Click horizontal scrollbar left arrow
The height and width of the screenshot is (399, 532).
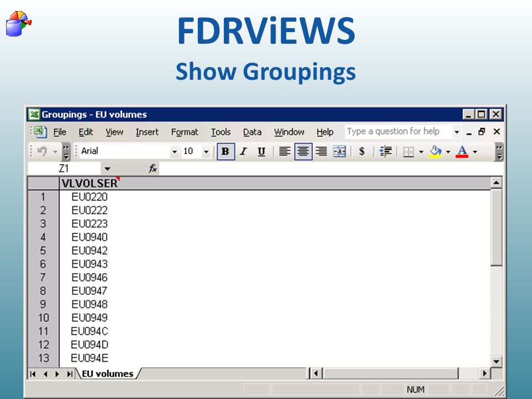(x=316, y=374)
